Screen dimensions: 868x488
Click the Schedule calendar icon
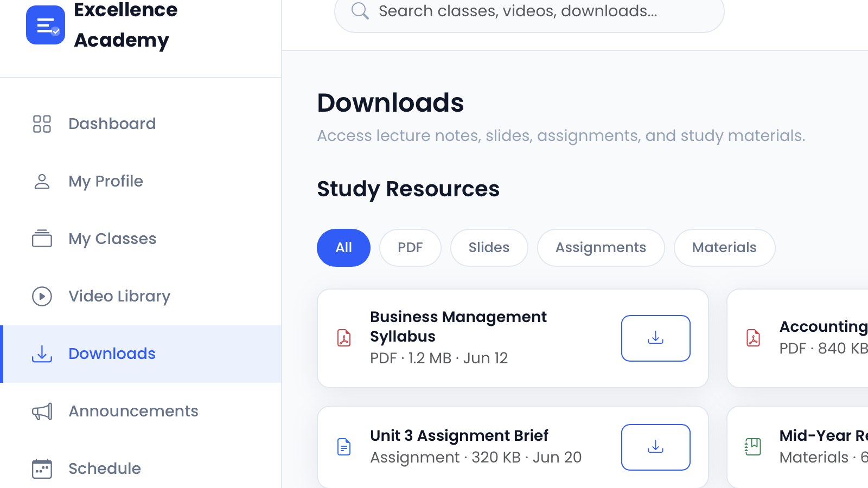click(42, 468)
